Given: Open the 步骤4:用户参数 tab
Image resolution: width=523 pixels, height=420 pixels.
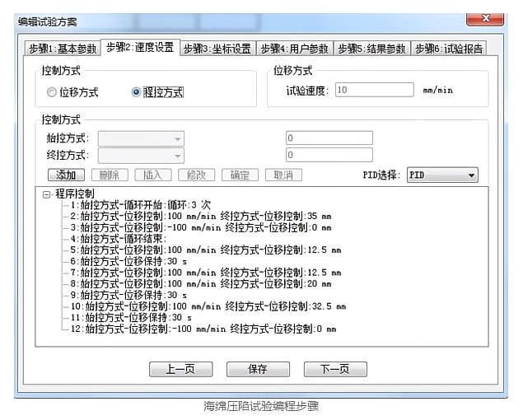Looking at the screenshot, I should (x=294, y=49).
